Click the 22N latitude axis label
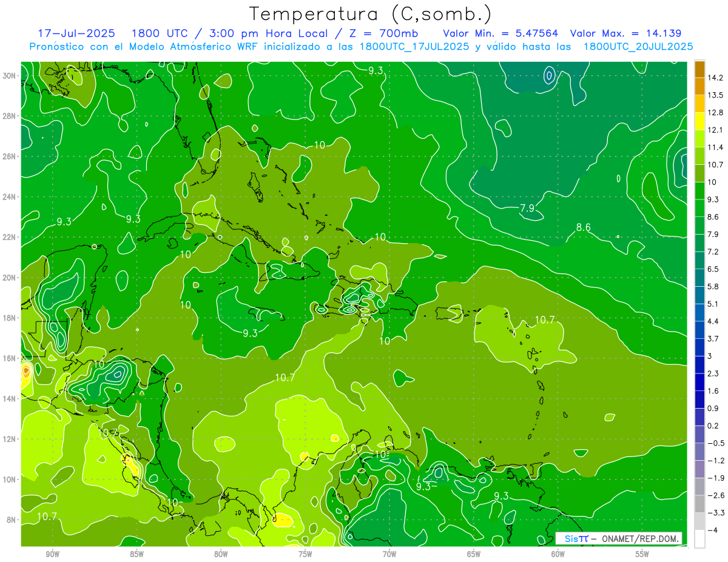 (x=10, y=237)
